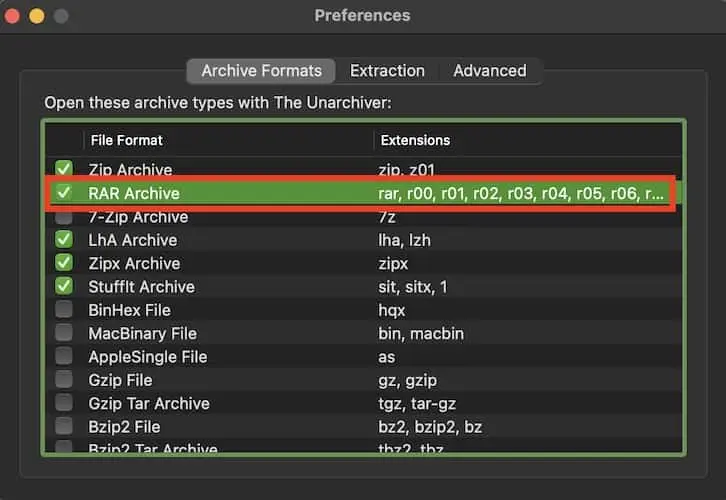Screen dimensions: 726x500
Task: Select the Bzip2 File row name
Action: pyautogui.click(x=124, y=427)
